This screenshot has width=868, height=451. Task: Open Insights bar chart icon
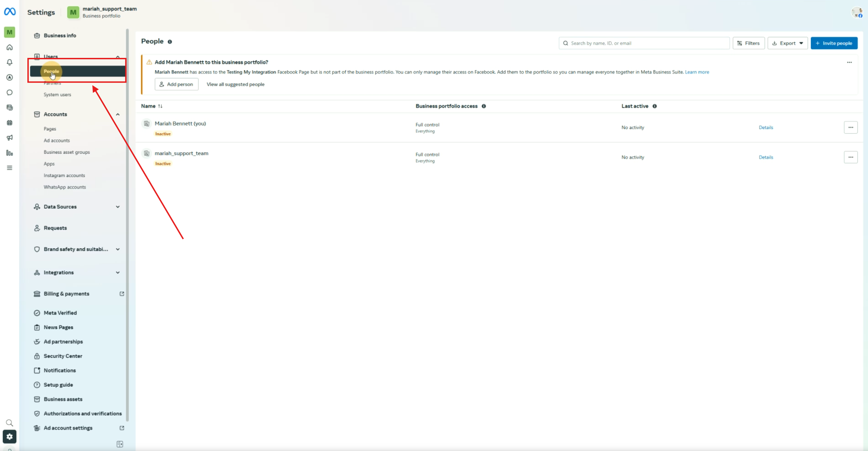pyautogui.click(x=10, y=153)
